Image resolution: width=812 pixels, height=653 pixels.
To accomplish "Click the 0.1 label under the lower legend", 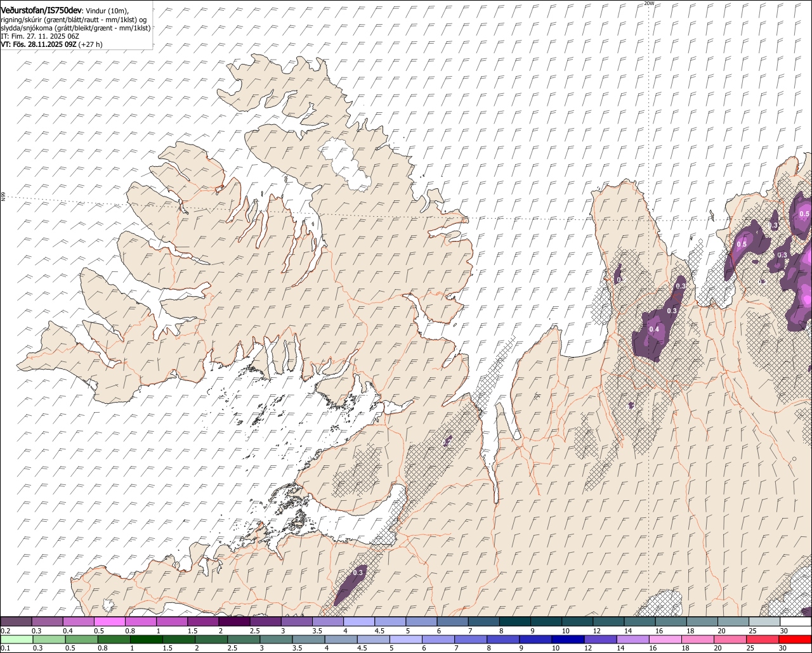I will [6, 648].
